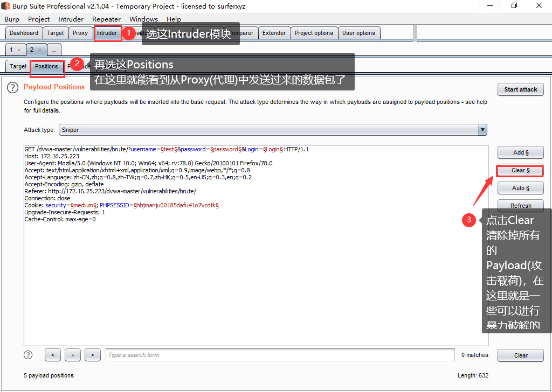This screenshot has width=552, height=392.
Task: Switch to the Dashboard tab
Action: pos(24,33)
